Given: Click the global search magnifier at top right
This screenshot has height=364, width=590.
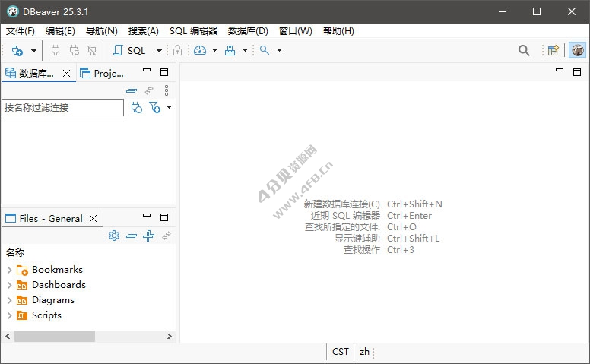Looking at the screenshot, I should point(524,50).
